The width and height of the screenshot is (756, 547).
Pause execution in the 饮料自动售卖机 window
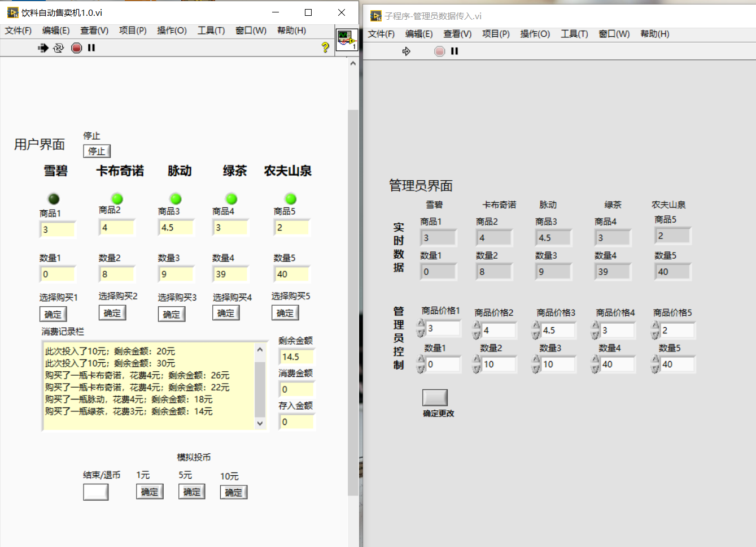pyautogui.click(x=91, y=48)
